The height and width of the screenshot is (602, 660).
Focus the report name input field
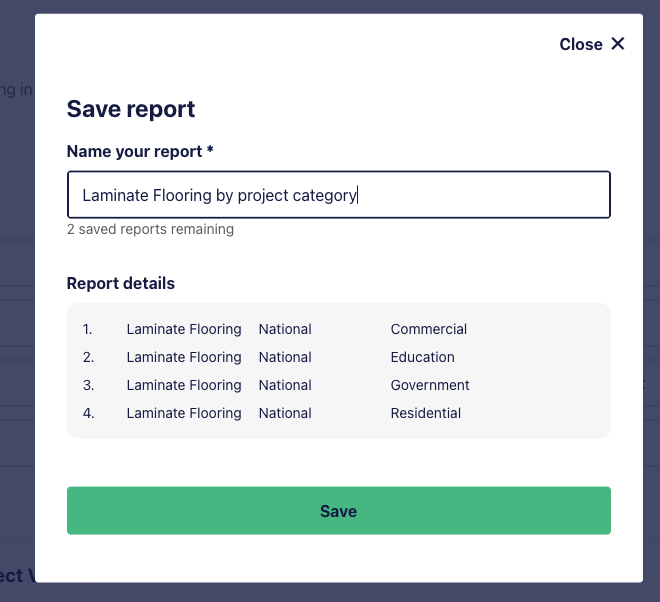[339, 194]
